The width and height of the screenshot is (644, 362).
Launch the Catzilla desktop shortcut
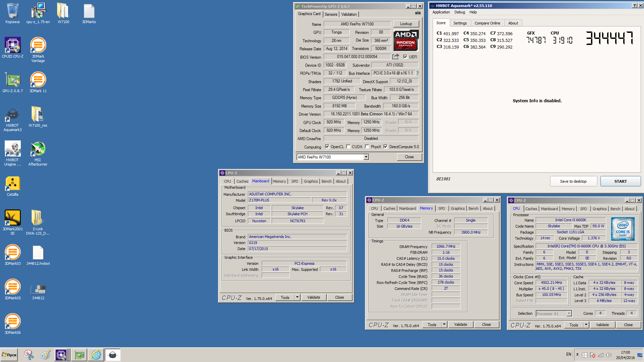coord(12,186)
